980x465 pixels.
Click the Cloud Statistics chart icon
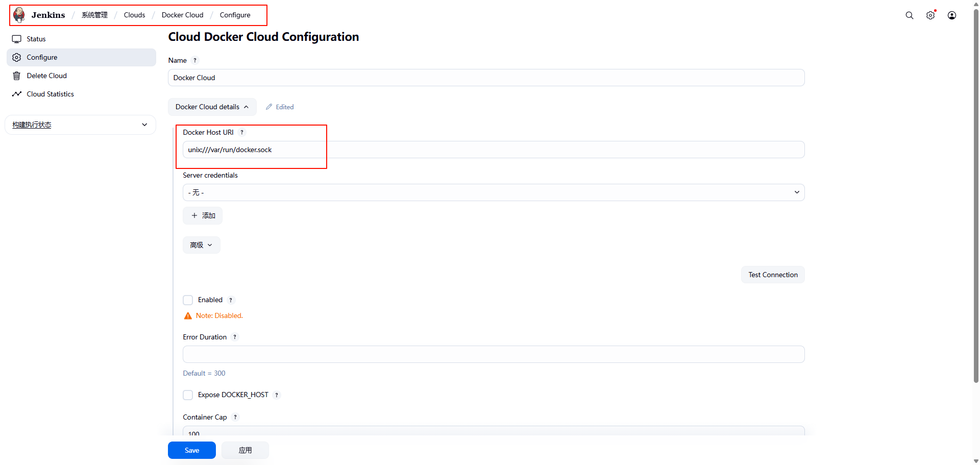coord(17,94)
